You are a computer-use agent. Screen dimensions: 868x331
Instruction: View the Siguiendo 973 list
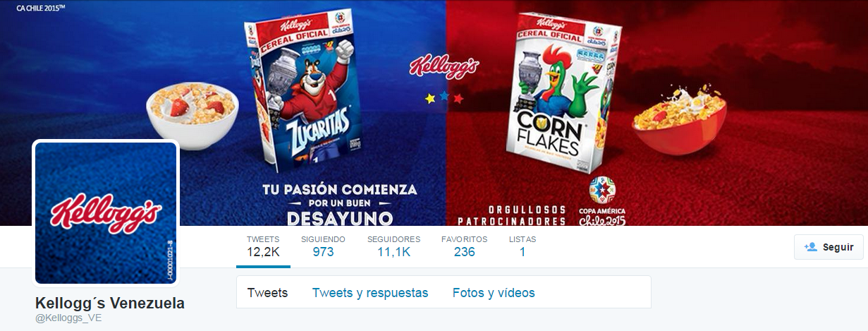pos(323,246)
